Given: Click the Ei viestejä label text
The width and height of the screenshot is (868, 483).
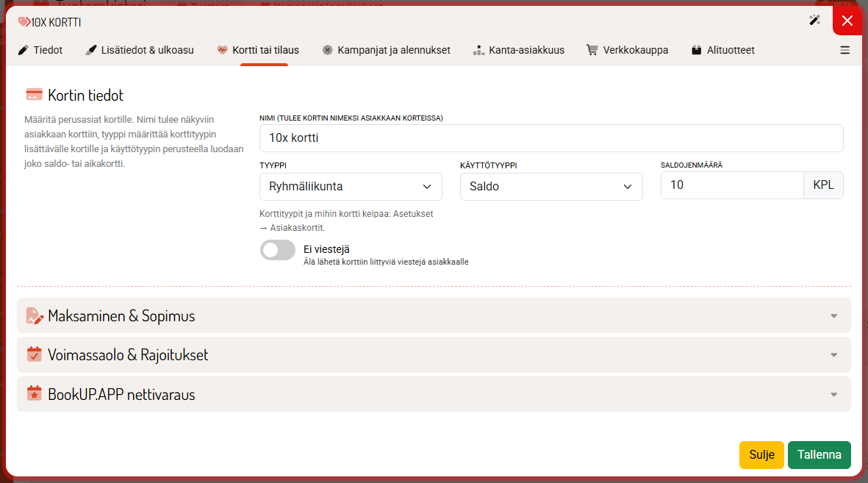Looking at the screenshot, I should [x=326, y=249].
